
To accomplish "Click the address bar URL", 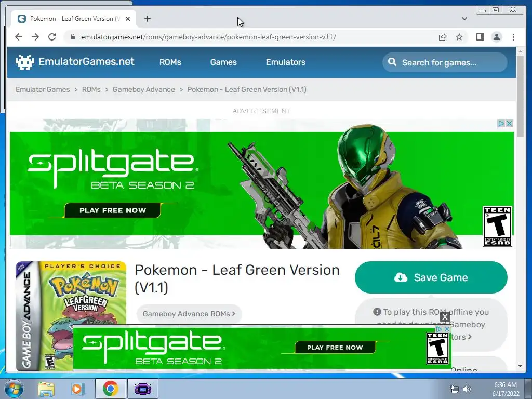I will (x=208, y=37).
